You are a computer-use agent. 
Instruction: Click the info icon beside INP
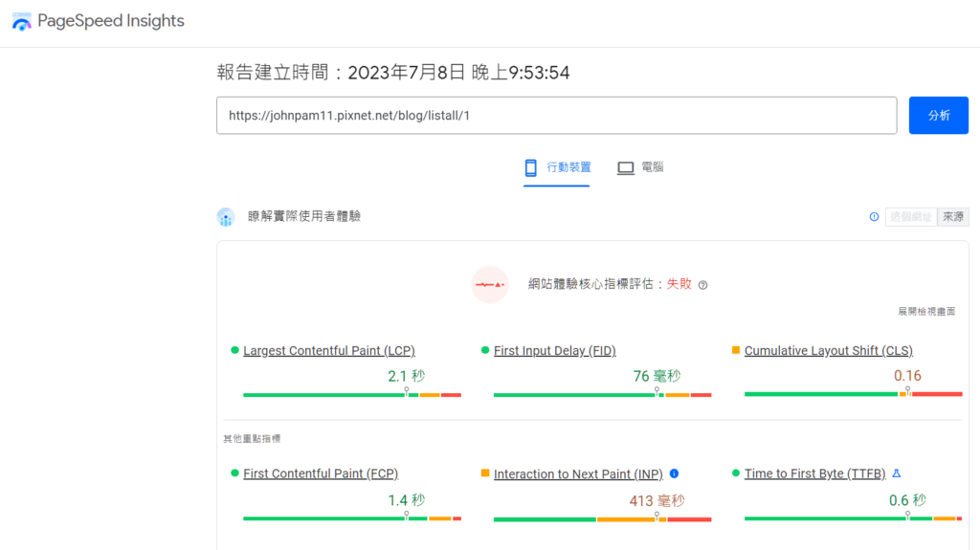[674, 473]
